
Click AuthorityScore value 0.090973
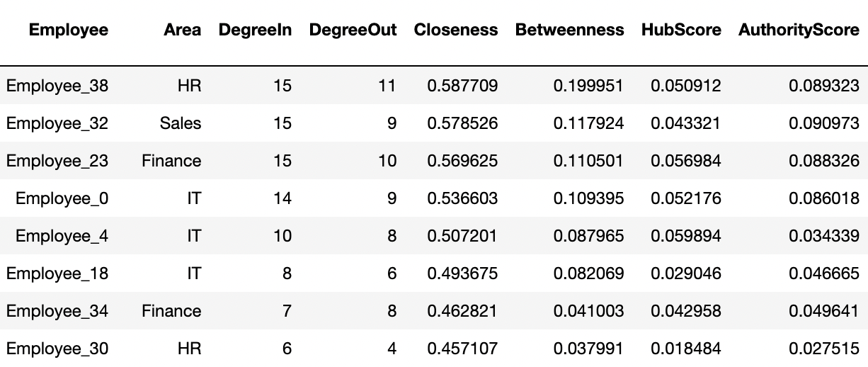pos(824,124)
